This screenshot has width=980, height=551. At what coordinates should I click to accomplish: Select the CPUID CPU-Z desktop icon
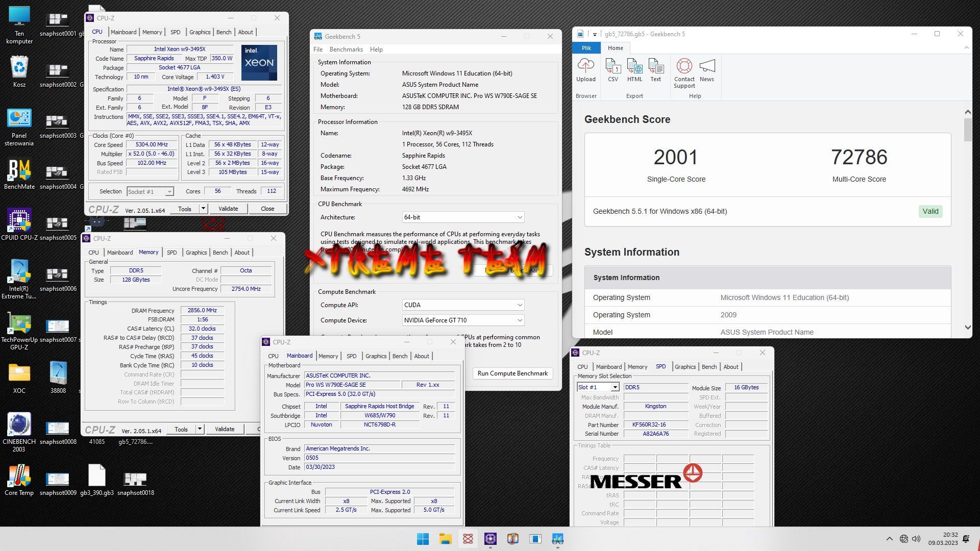coord(19,224)
